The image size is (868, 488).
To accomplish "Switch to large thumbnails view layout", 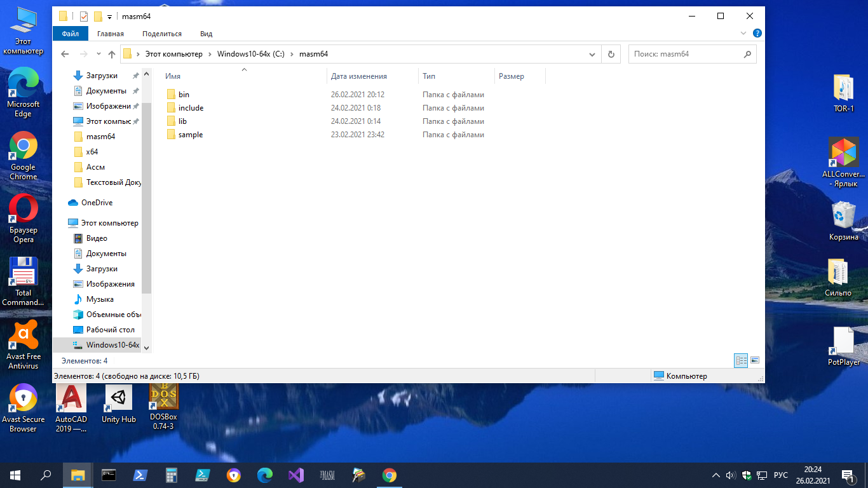I will point(755,360).
